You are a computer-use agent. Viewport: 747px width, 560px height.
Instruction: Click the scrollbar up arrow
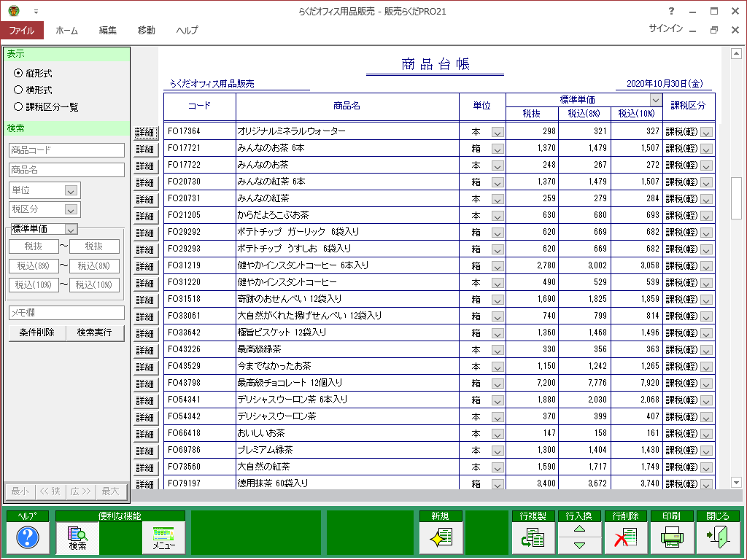point(736,53)
